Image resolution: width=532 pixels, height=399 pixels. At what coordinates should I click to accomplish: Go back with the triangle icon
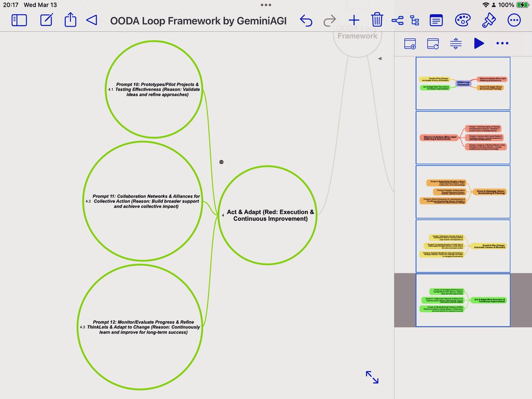92,20
